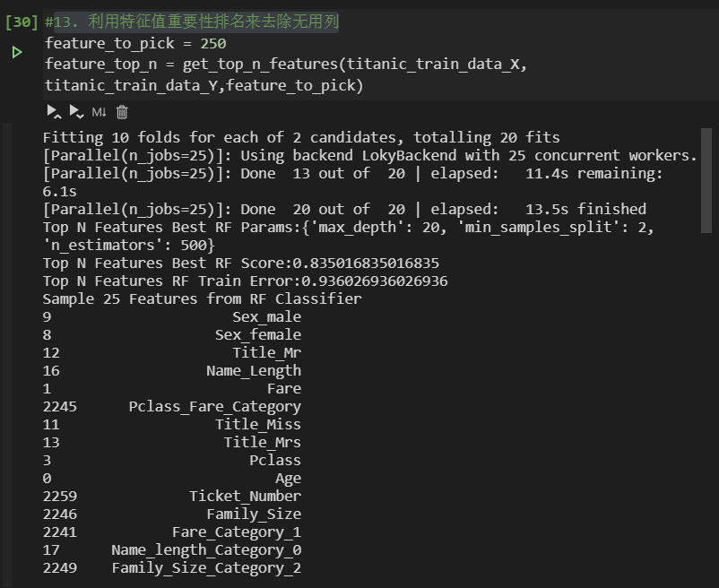
Task: Click the Run Cells Above icon
Action: click(x=54, y=112)
